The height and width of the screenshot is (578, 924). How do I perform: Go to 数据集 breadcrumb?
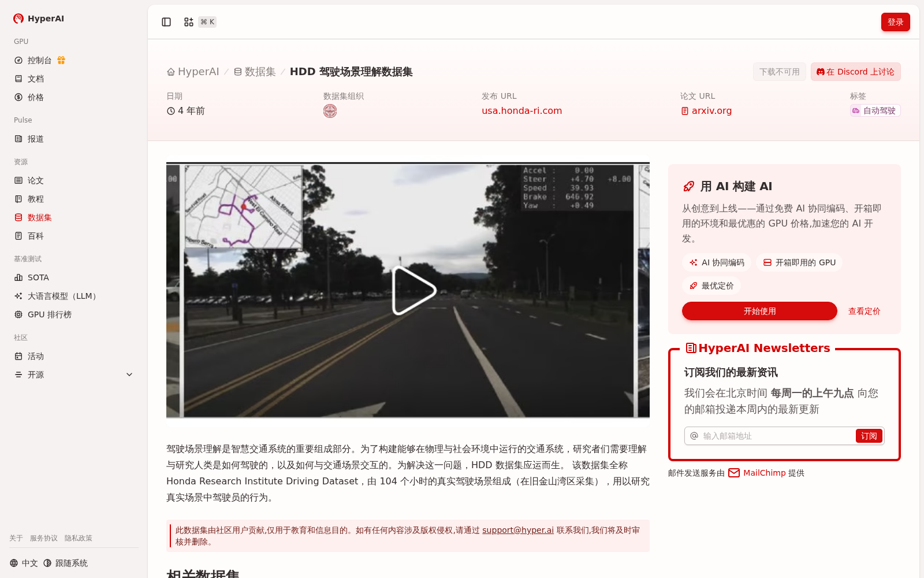click(x=255, y=72)
